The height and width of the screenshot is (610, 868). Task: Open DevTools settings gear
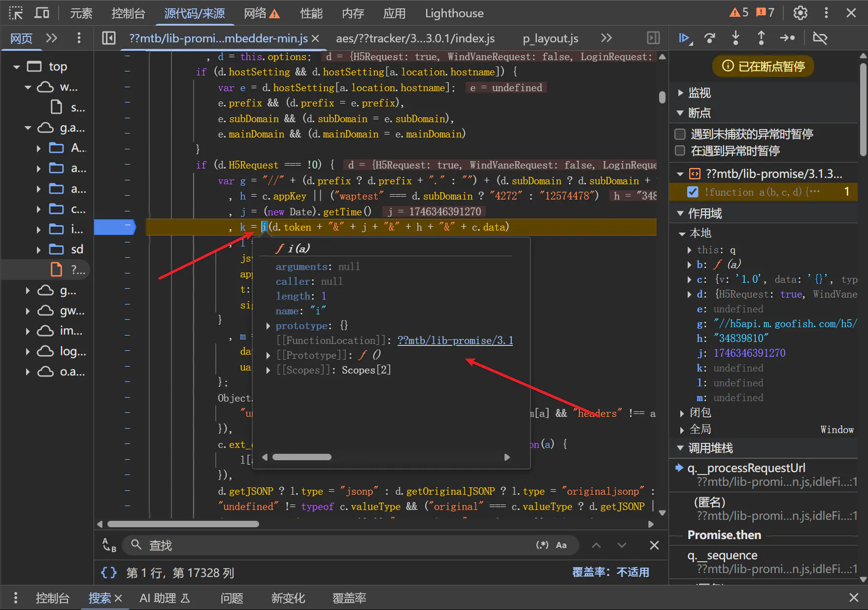(801, 13)
